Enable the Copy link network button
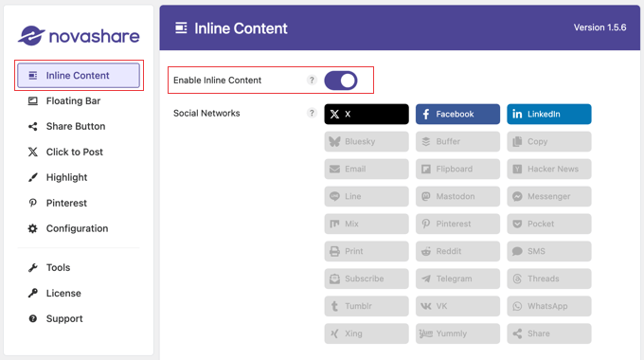The width and height of the screenshot is (644, 360). (549, 141)
